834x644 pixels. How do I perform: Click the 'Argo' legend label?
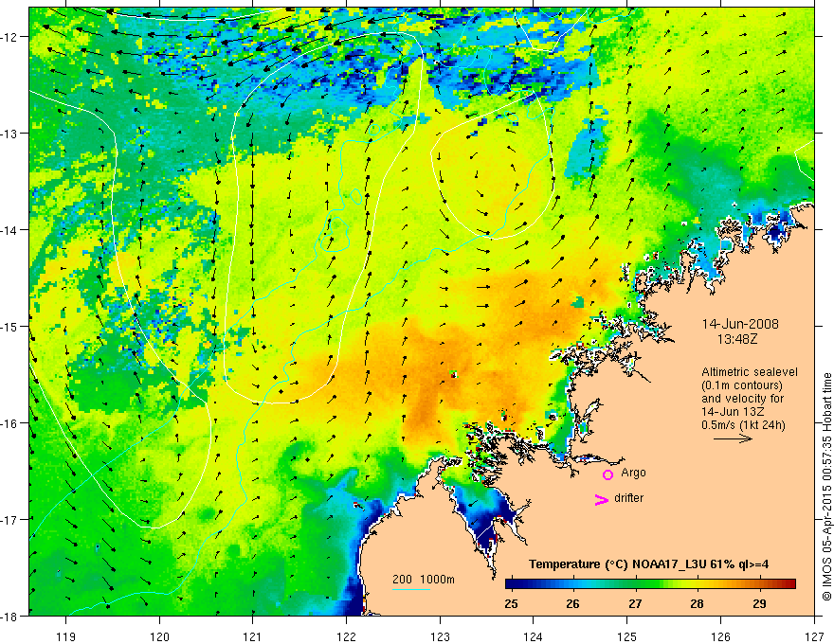(633, 473)
